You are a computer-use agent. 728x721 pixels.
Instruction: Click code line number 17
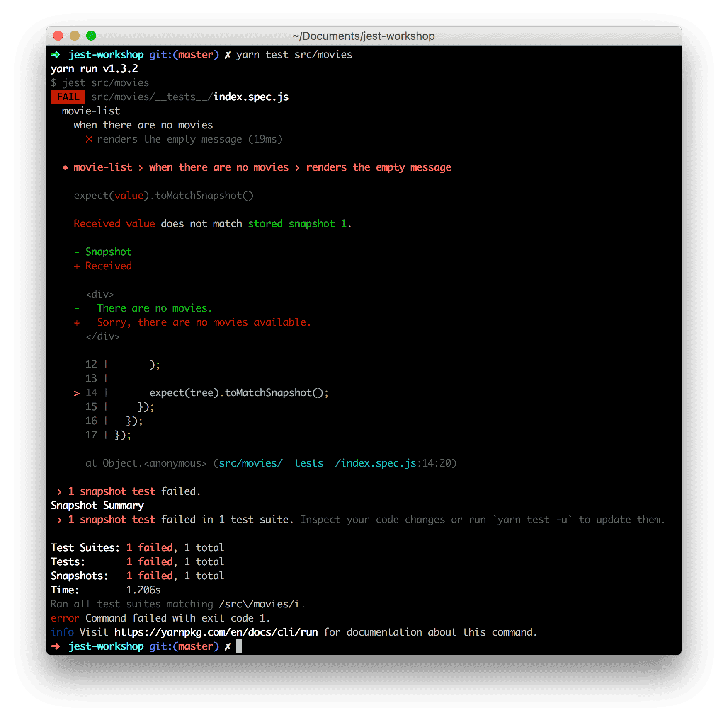pyautogui.click(x=91, y=435)
